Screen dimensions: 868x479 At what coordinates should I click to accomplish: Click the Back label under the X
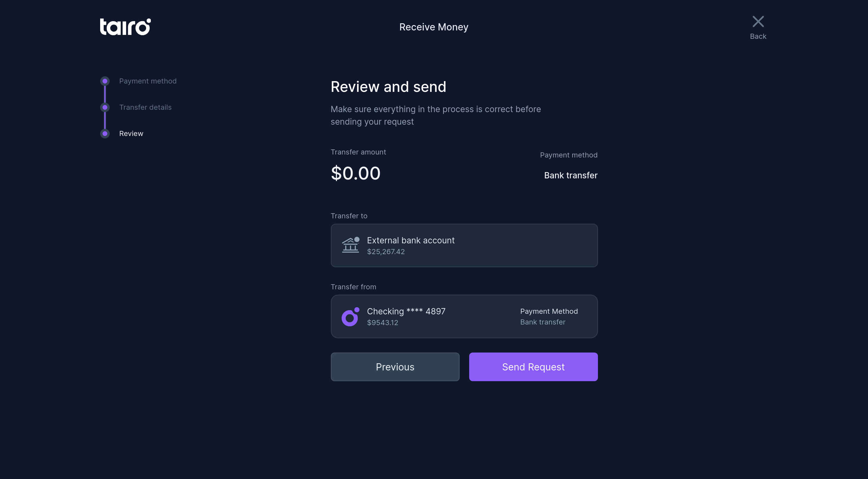758,36
